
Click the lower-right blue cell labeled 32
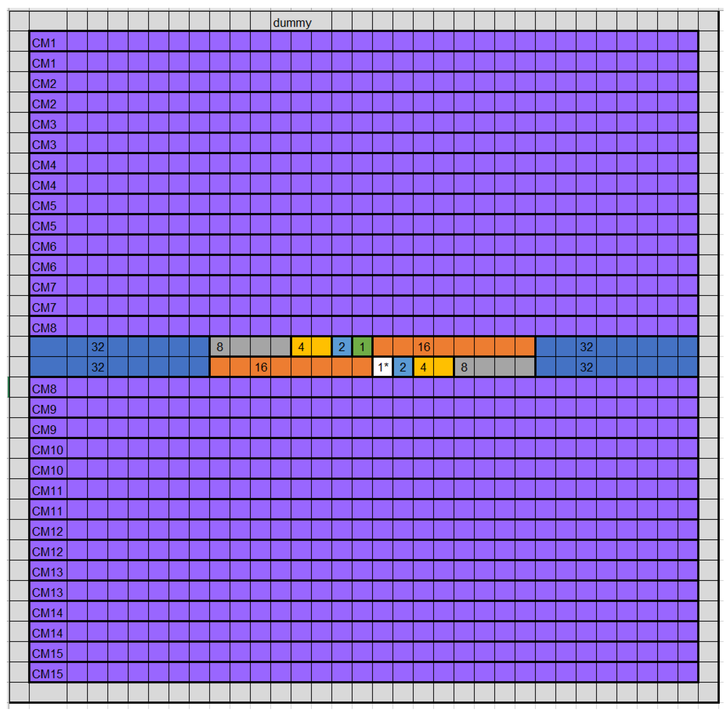click(586, 367)
